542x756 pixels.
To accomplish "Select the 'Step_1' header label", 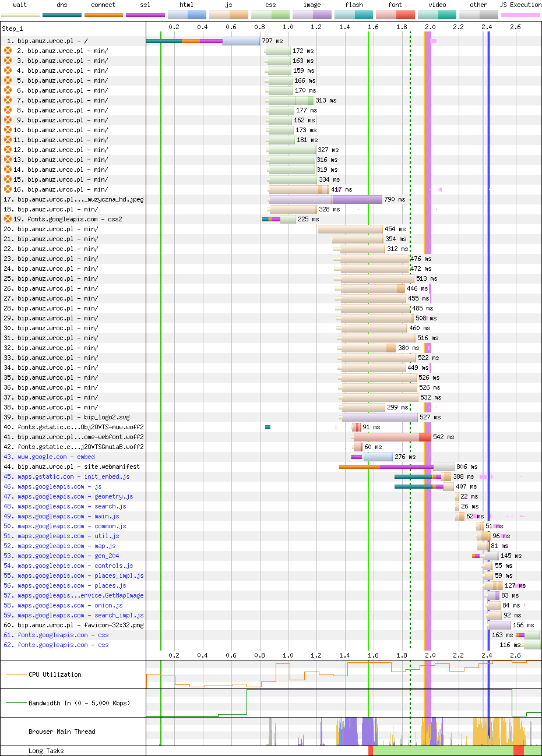I will point(12,28).
